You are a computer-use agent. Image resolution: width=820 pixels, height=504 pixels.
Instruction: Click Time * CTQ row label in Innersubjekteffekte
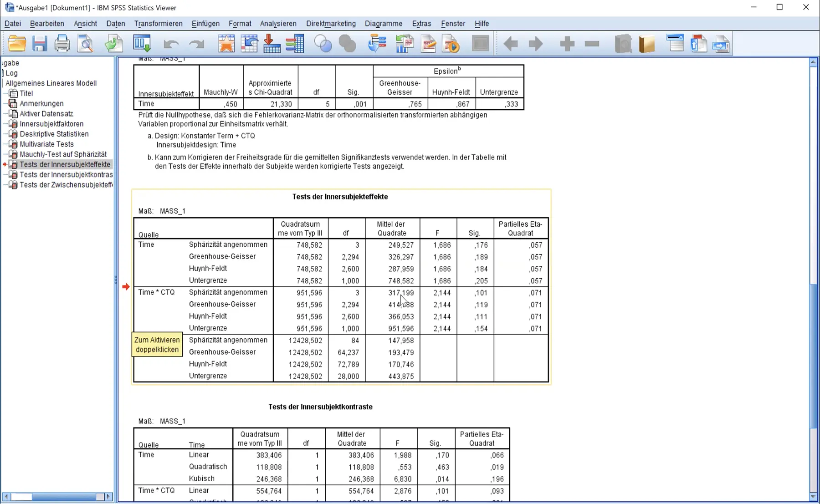[x=156, y=292]
